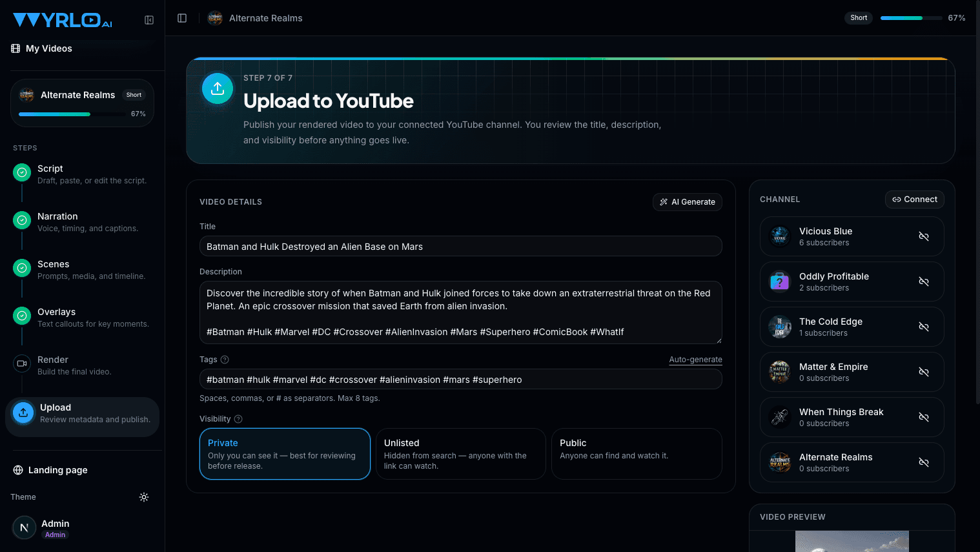Select the When Things Break channel name

(x=841, y=412)
